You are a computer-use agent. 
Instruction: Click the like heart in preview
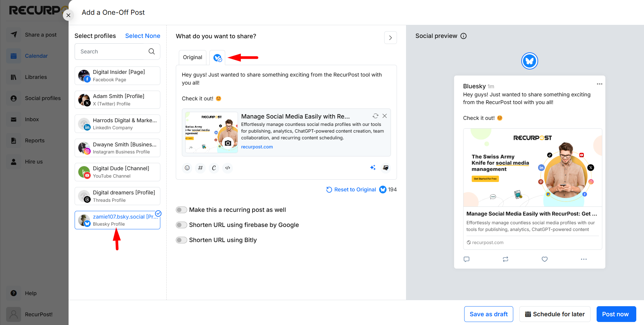tap(545, 259)
